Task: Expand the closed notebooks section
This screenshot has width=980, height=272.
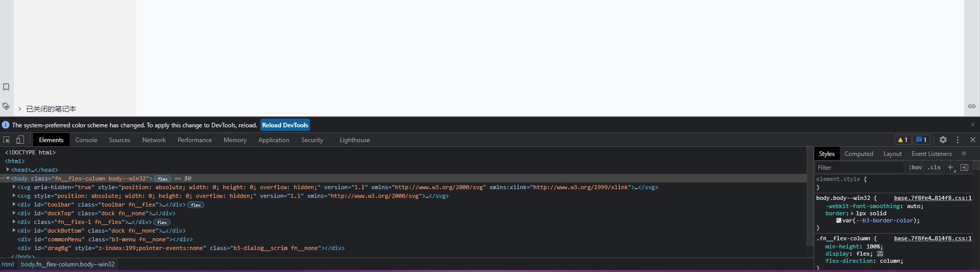Action: [19, 109]
